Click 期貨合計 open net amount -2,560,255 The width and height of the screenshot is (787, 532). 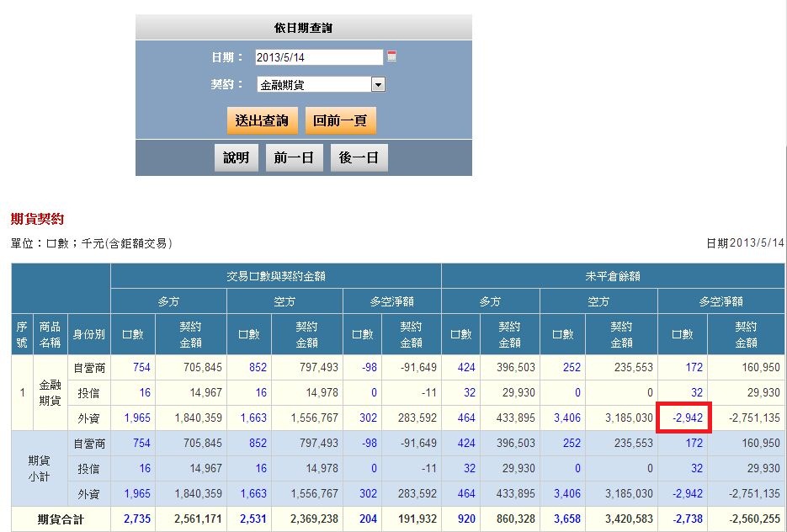coord(754,519)
